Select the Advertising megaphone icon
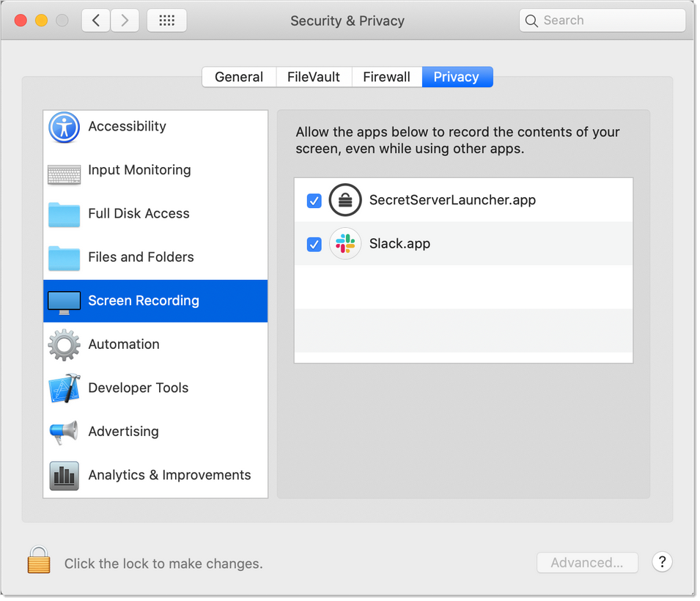This screenshot has height=601, width=700. (65, 432)
